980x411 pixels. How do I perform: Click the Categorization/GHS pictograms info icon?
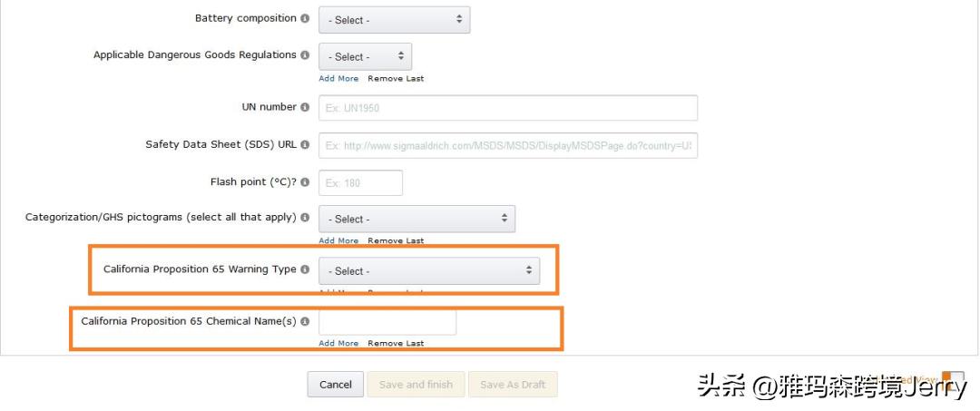(x=305, y=218)
